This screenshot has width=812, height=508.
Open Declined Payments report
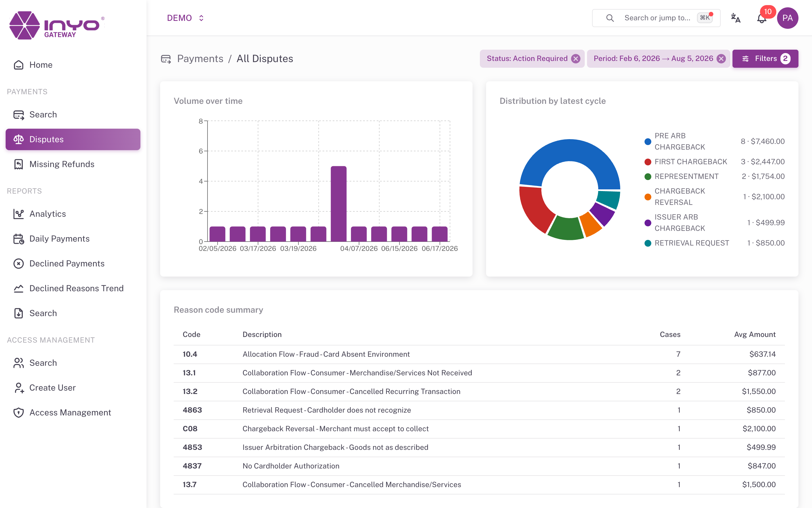click(73, 264)
